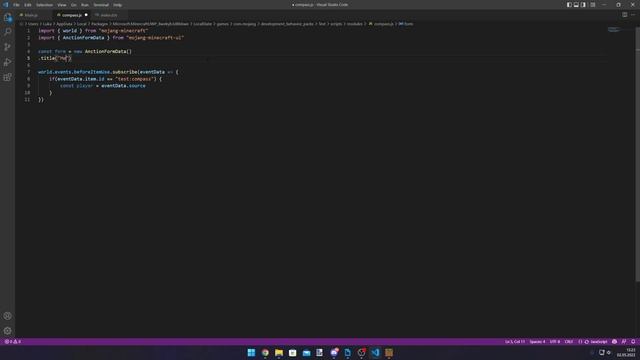Open the Customize Layout icon
The height and width of the screenshot is (360, 640).
[x=593, y=5]
